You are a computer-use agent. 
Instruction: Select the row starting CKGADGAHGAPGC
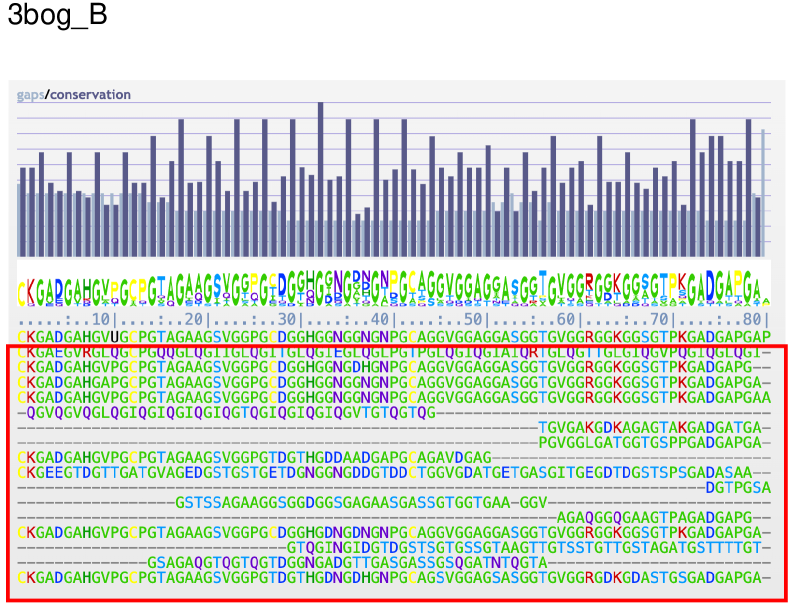click(x=394, y=382)
